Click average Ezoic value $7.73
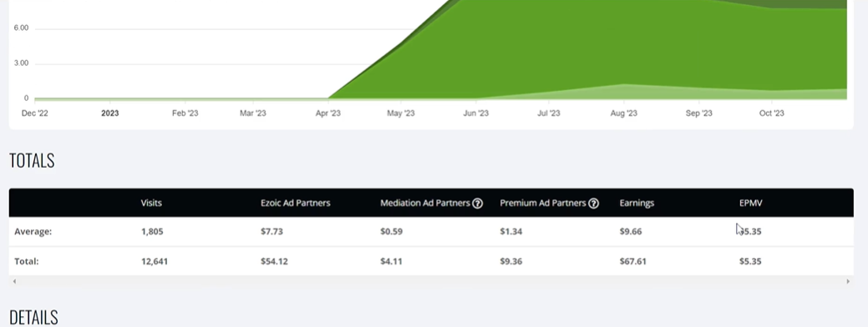This screenshot has width=868, height=327. click(x=272, y=231)
